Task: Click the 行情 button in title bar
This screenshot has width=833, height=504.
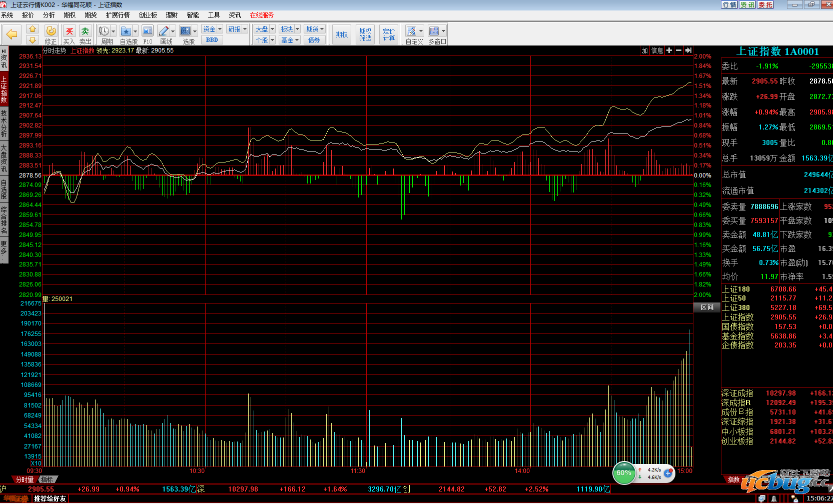Action: point(729,4)
